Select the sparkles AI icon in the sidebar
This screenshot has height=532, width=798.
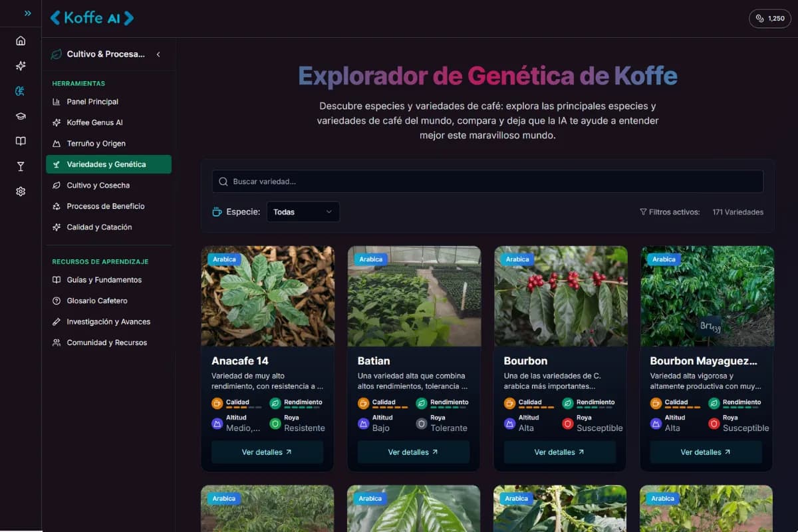click(x=21, y=66)
